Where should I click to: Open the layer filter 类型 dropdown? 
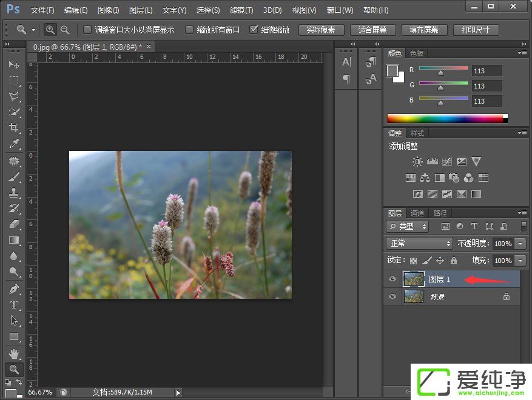coord(408,226)
